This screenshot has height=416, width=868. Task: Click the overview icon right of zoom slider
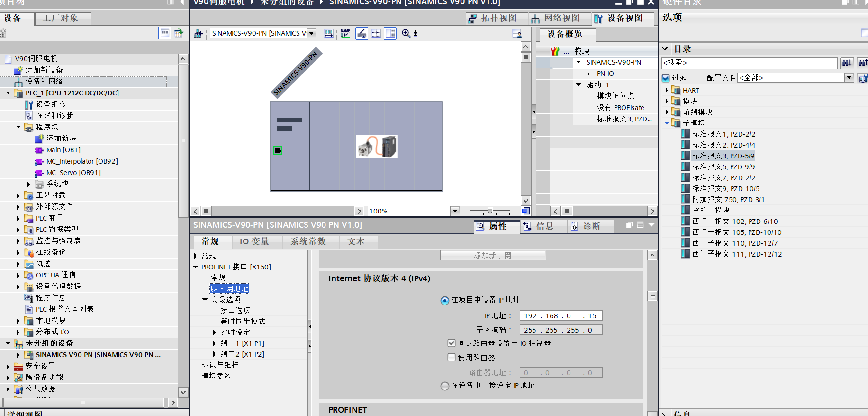525,211
